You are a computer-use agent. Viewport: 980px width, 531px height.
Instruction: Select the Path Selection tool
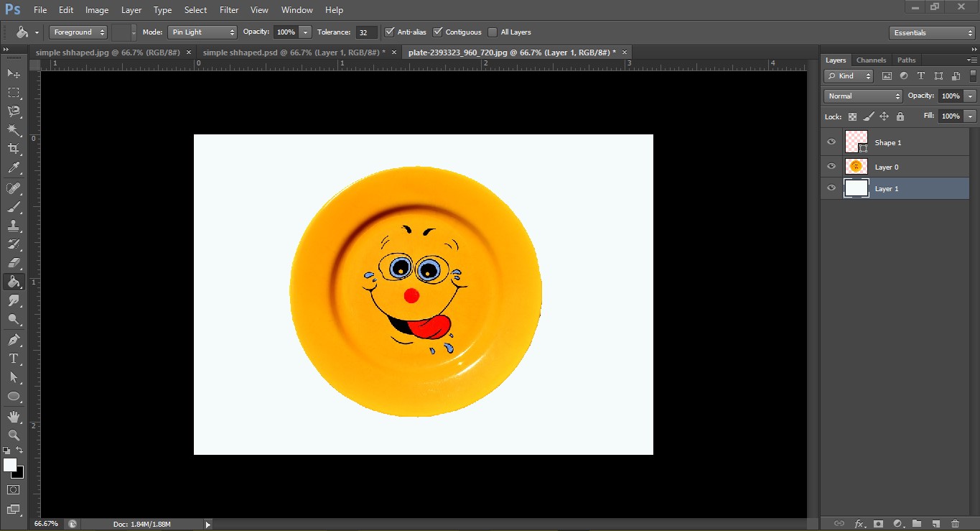(14, 377)
